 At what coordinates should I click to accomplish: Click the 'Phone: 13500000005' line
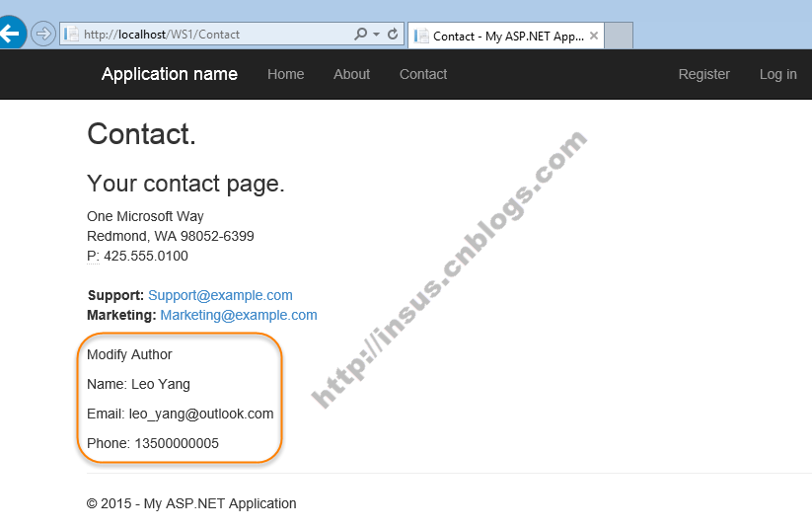pyautogui.click(x=153, y=443)
